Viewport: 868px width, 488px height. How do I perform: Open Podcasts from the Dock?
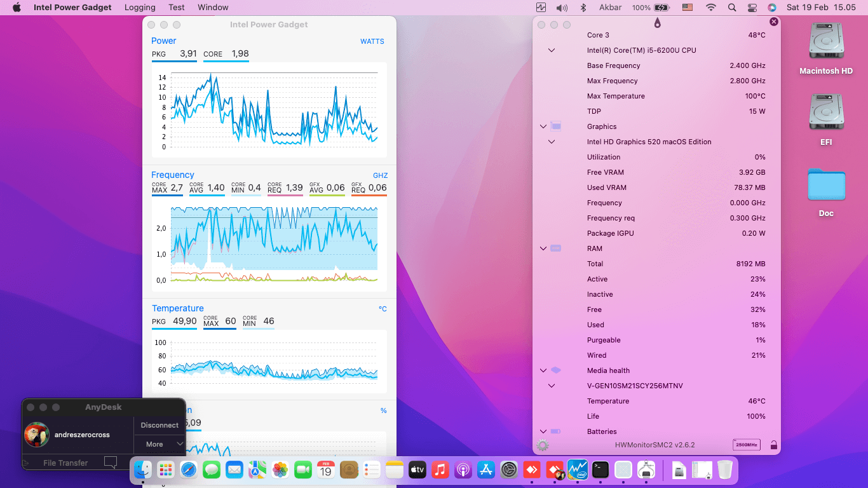click(x=463, y=470)
